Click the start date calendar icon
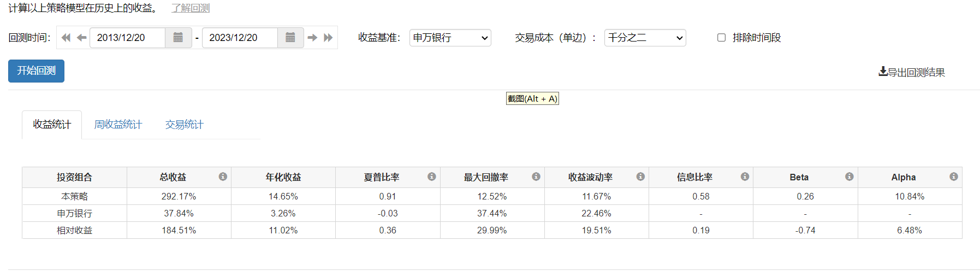This screenshot has width=980, height=276. point(178,38)
